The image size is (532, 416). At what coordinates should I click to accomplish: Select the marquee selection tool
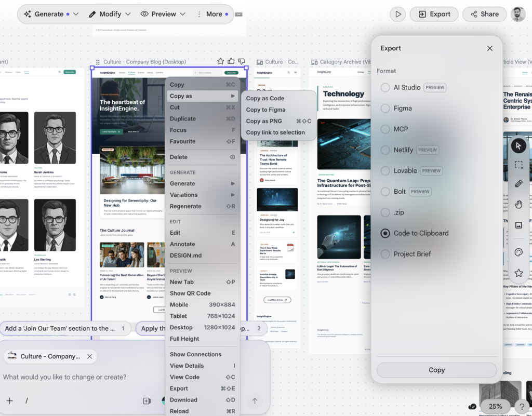[518, 165]
